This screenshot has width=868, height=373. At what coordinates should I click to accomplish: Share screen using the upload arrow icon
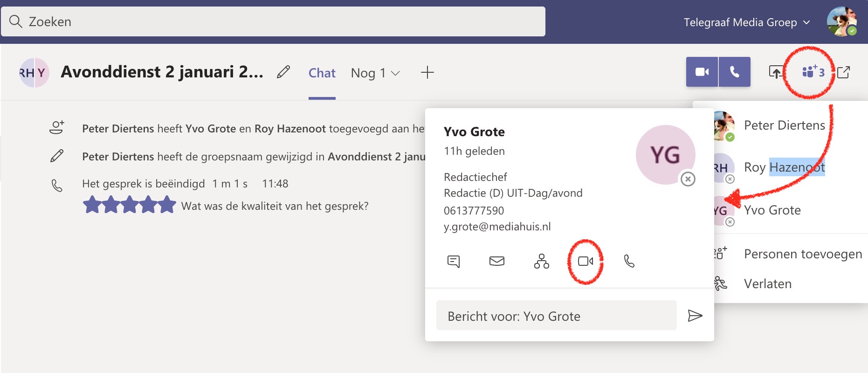click(776, 72)
